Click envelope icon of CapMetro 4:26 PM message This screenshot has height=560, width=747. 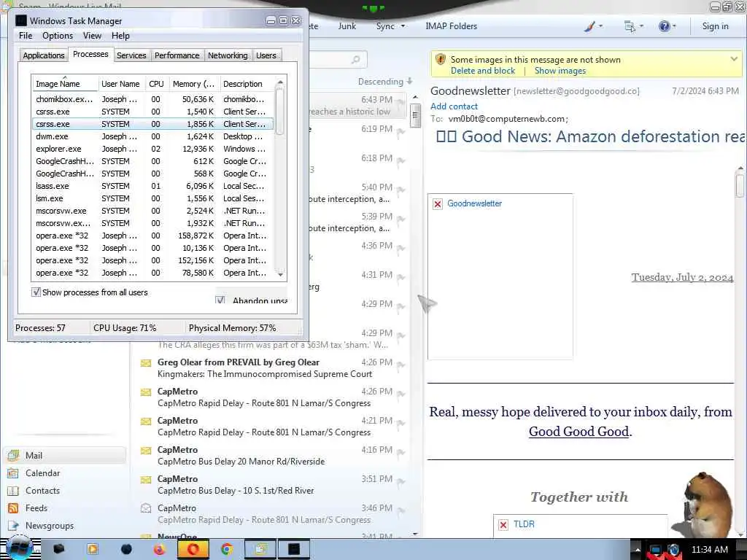[146, 392]
